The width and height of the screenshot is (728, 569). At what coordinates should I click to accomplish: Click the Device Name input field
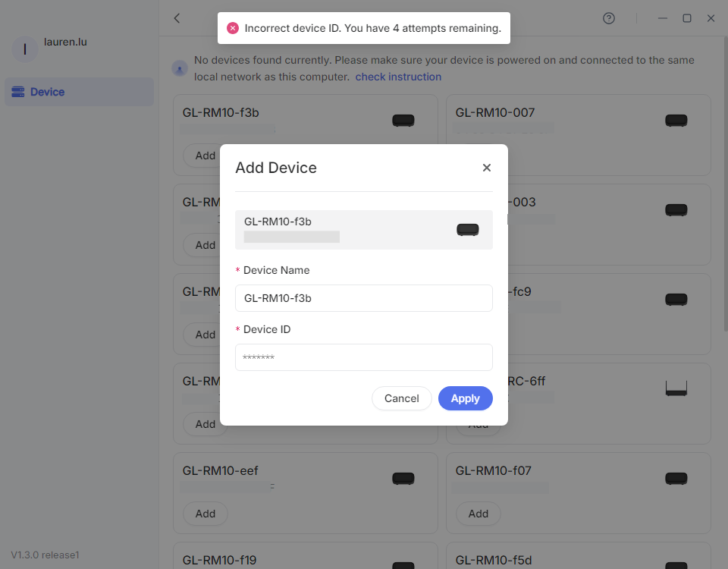(363, 298)
